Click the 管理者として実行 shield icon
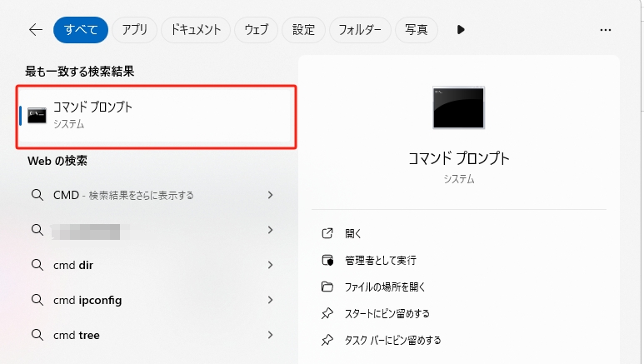 327,260
